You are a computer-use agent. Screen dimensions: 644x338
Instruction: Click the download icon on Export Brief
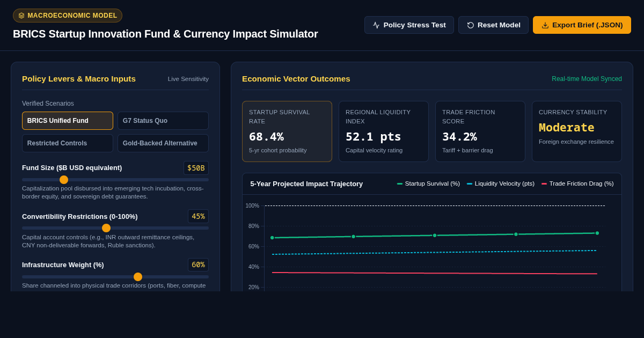point(545,25)
